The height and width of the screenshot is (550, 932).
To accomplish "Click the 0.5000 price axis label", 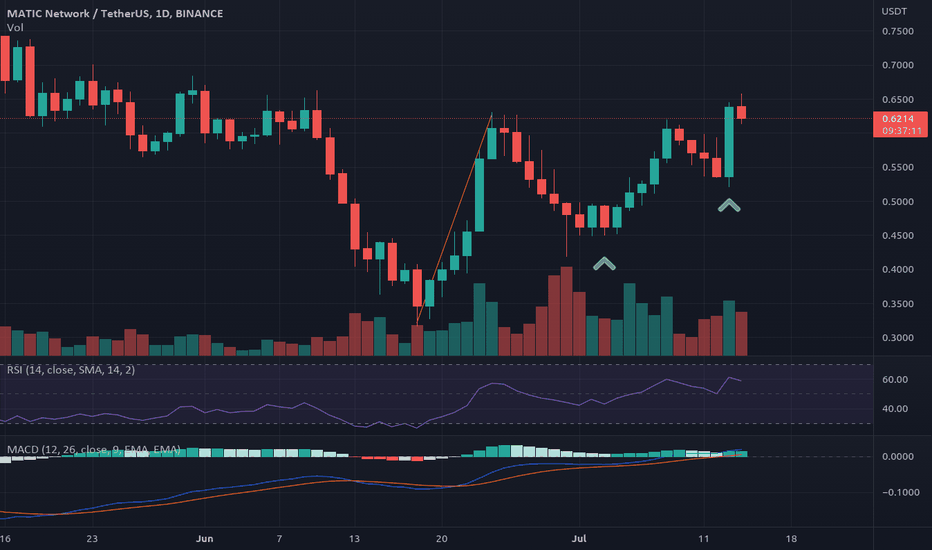I will click(898, 202).
